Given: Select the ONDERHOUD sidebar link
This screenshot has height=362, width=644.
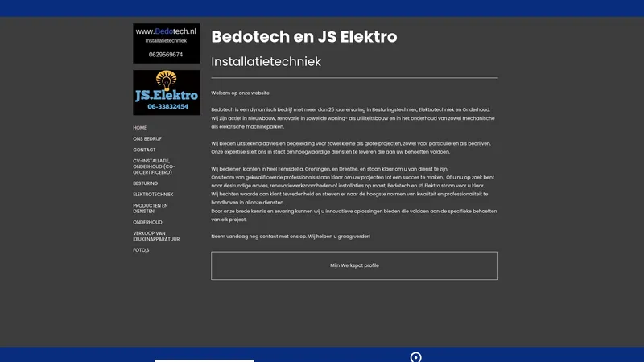Looking at the screenshot, I should click(x=147, y=223).
